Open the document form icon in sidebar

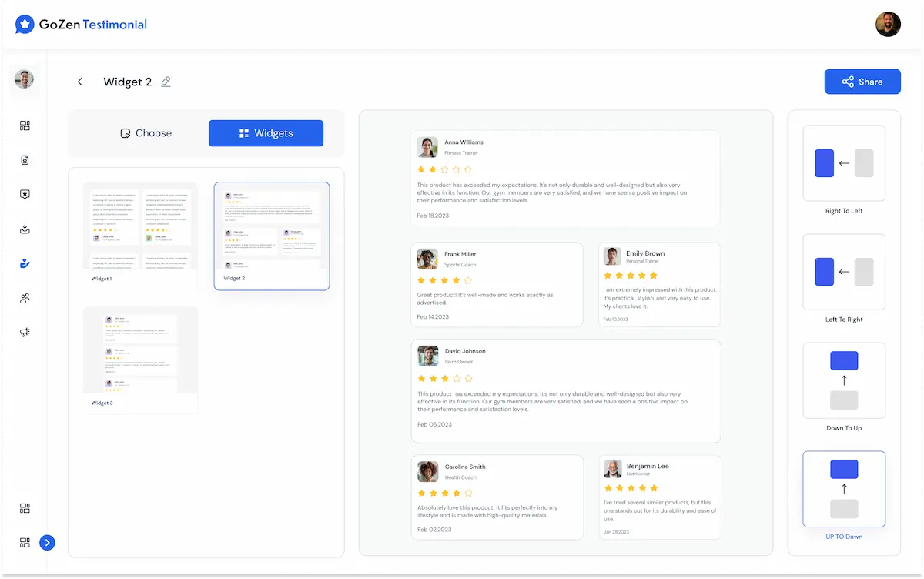pyautogui.click(x=25, y=160)
